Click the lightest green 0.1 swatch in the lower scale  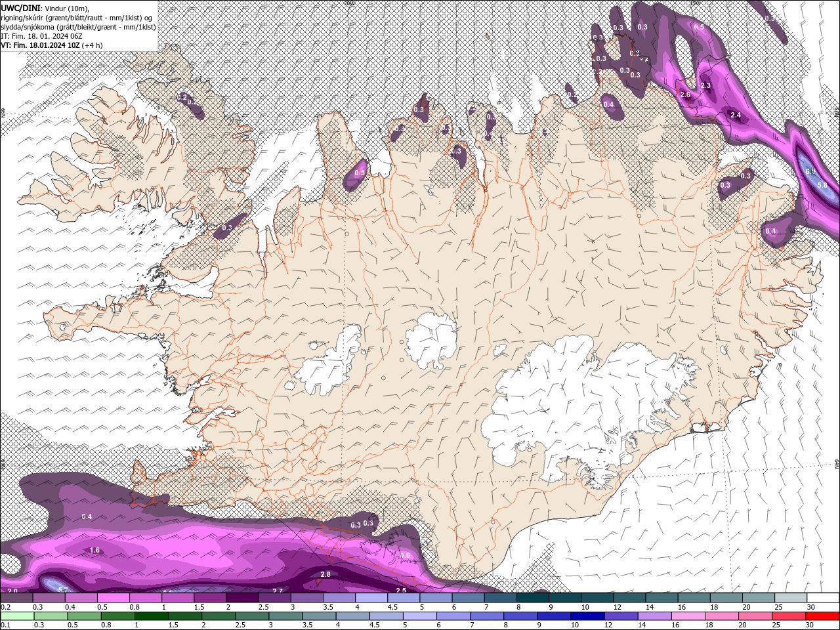16,616
